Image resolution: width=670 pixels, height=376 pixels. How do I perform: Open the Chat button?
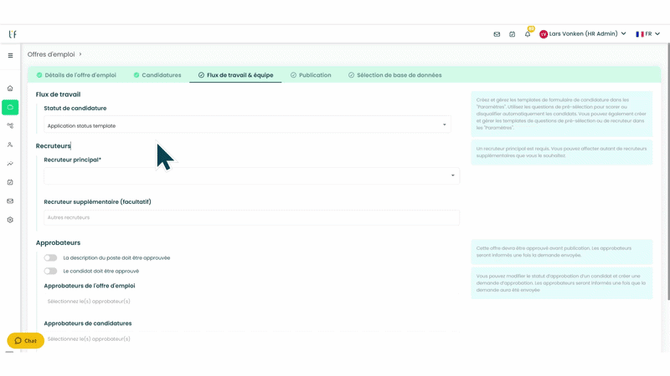pyautogui.click(x=26, y=341)
